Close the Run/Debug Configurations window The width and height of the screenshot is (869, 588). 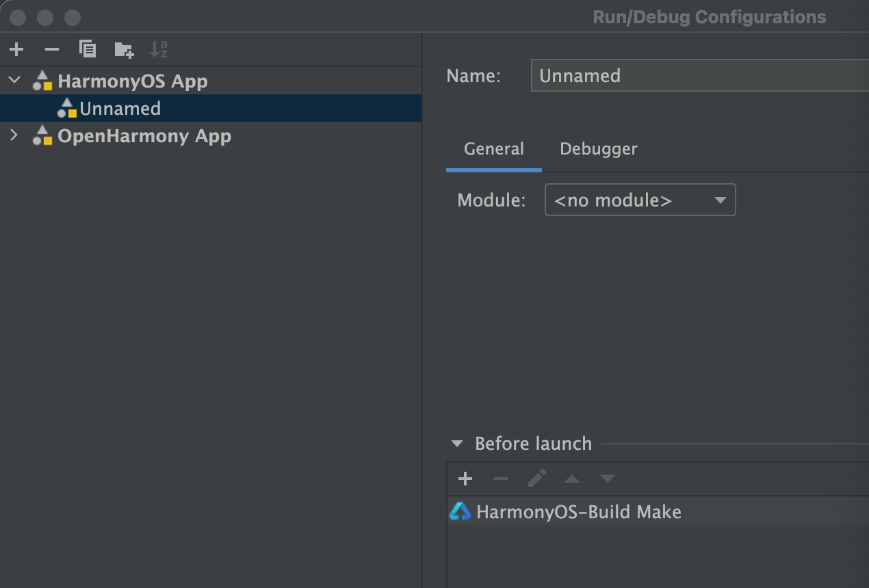(x=18, y=17)
